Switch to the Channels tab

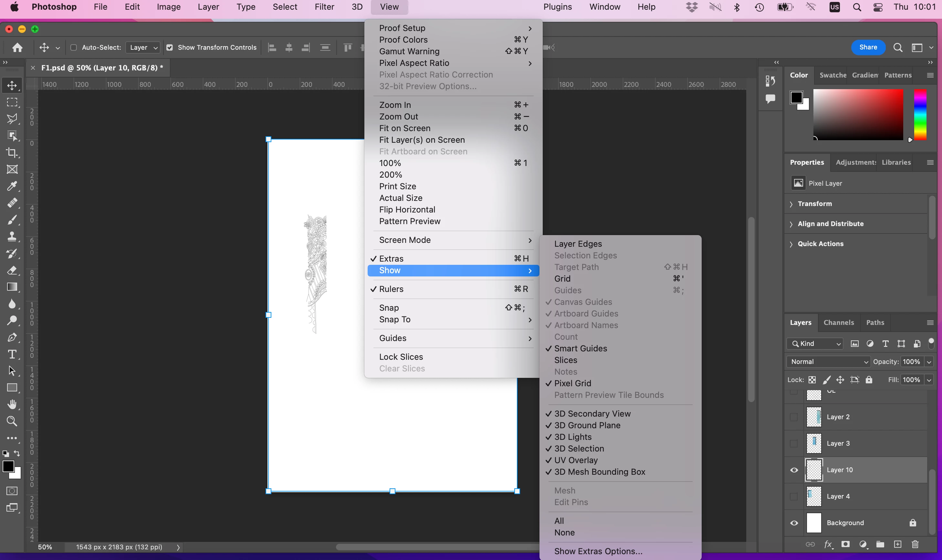[839, 323]
